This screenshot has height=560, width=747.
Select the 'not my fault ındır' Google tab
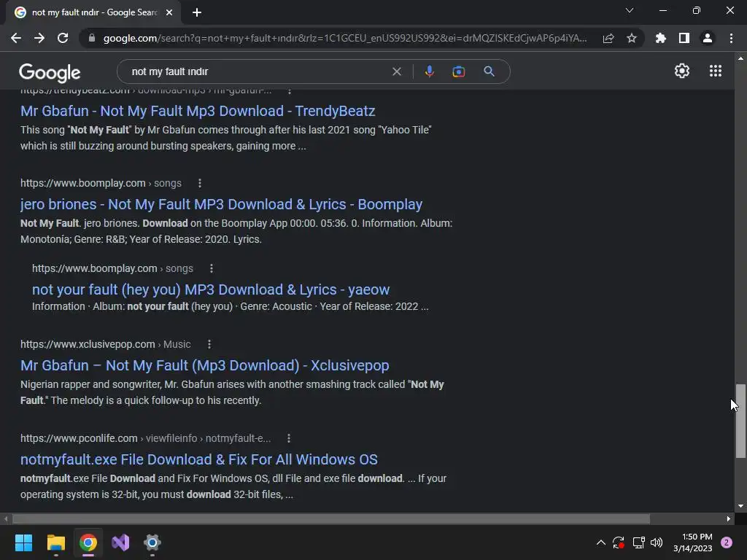tap(93, 12)
